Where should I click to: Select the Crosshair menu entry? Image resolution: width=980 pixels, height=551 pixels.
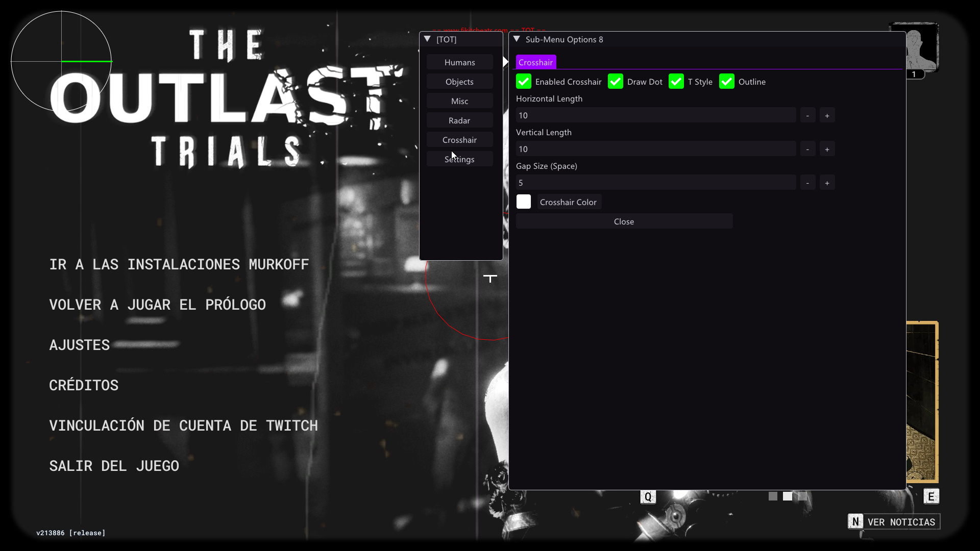tap(460, 140)
